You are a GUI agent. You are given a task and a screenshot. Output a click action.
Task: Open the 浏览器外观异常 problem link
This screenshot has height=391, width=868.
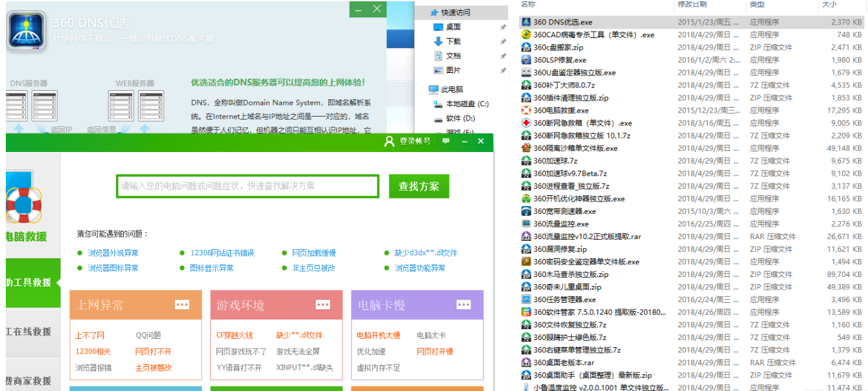pos(113,253)
